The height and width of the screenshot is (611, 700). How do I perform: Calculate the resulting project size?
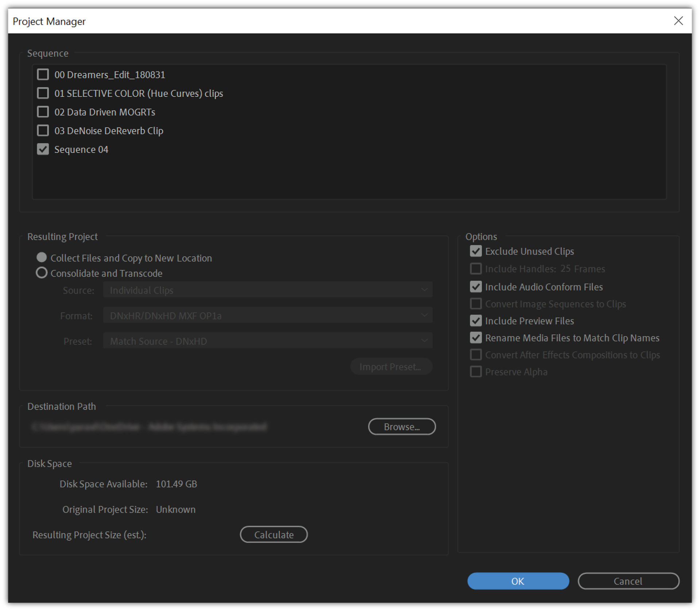tap(273, 534)
